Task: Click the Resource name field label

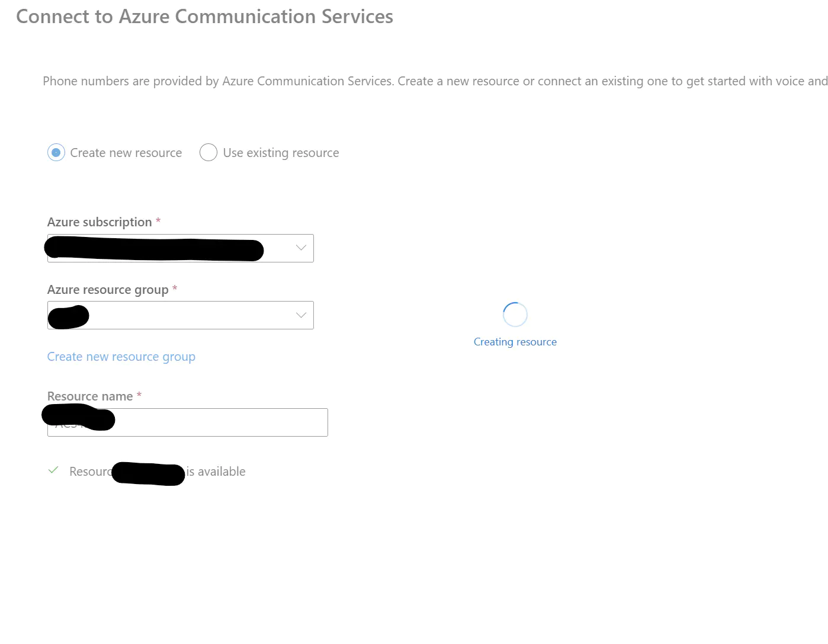Action: (90, 396)
